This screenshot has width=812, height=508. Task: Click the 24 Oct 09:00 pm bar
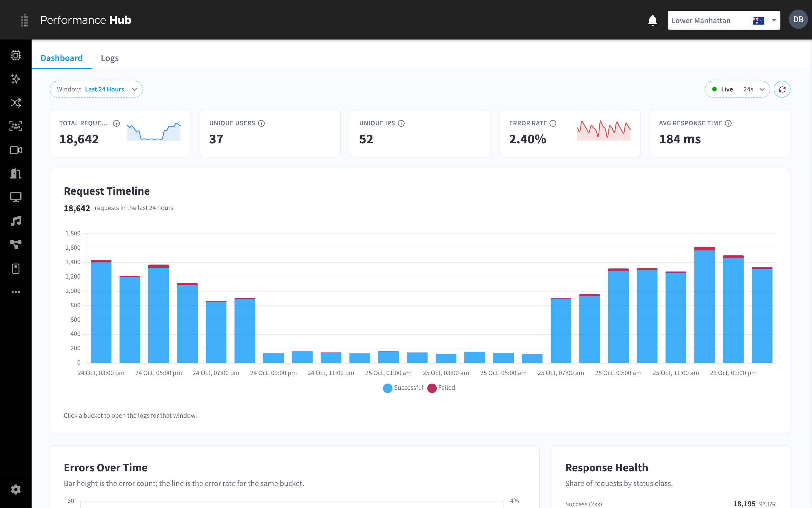tap(273, 358)
